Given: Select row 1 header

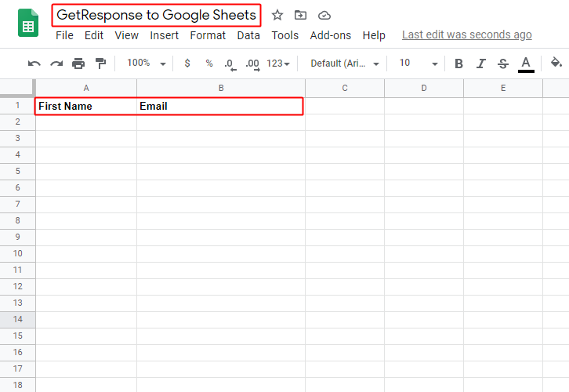Looking at the screenshot, I should click(17, 106).
